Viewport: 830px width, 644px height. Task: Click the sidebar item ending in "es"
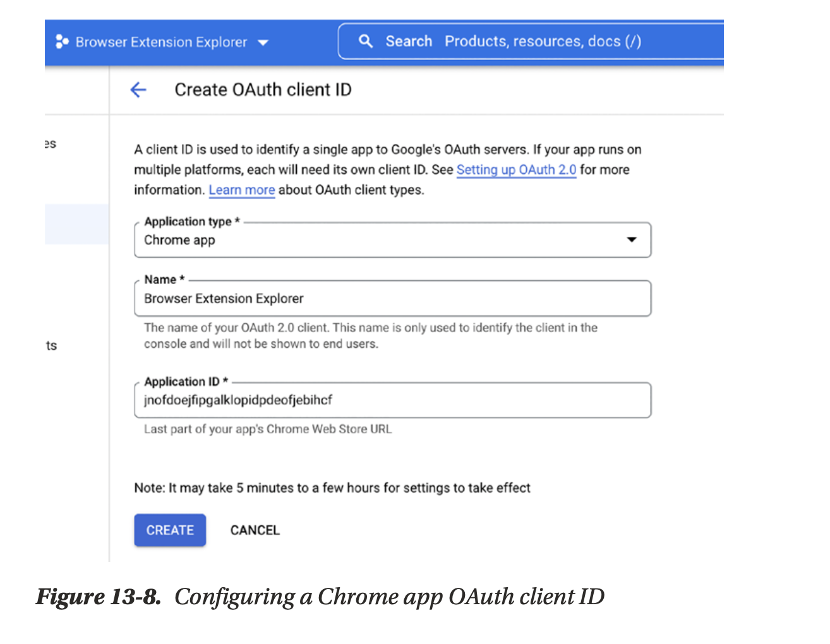coord(51,144)
